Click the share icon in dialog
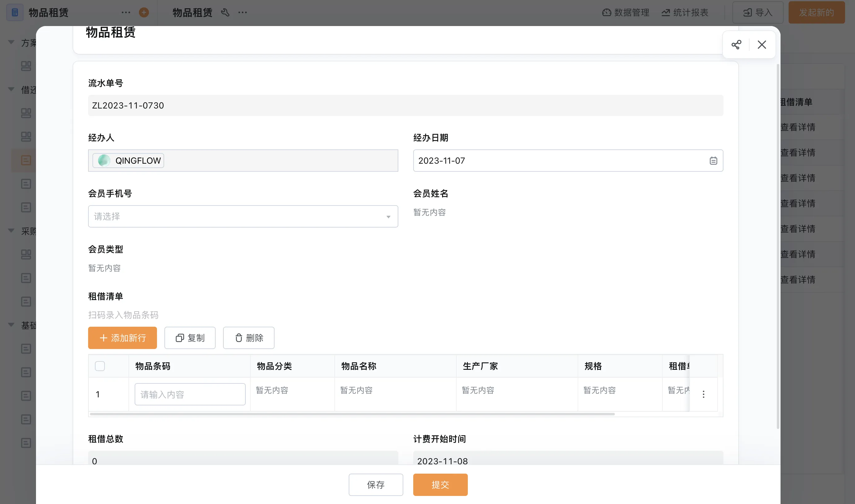The height and width of the screenshot is (504, 855). [736, 45]
